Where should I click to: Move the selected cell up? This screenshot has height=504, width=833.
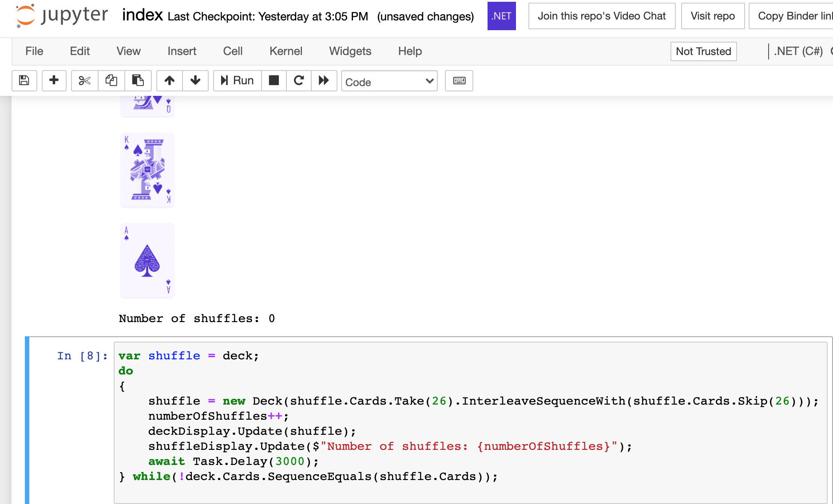tap(169, 81)
